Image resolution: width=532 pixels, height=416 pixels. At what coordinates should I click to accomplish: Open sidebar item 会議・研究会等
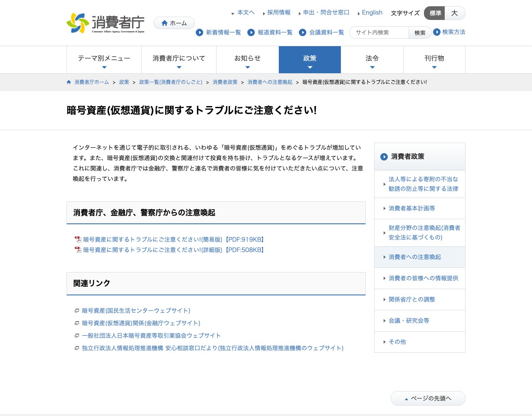coord(420,321)
